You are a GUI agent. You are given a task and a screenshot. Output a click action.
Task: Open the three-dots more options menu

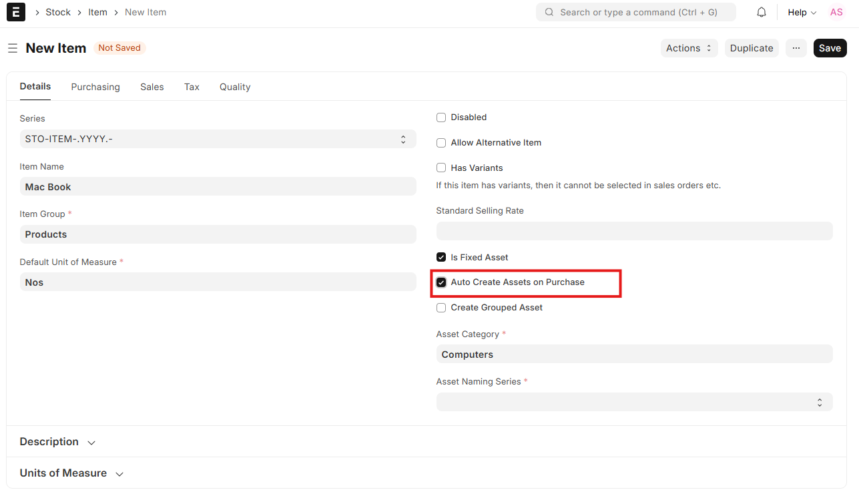pyautogui.click(x=796, y=48)
